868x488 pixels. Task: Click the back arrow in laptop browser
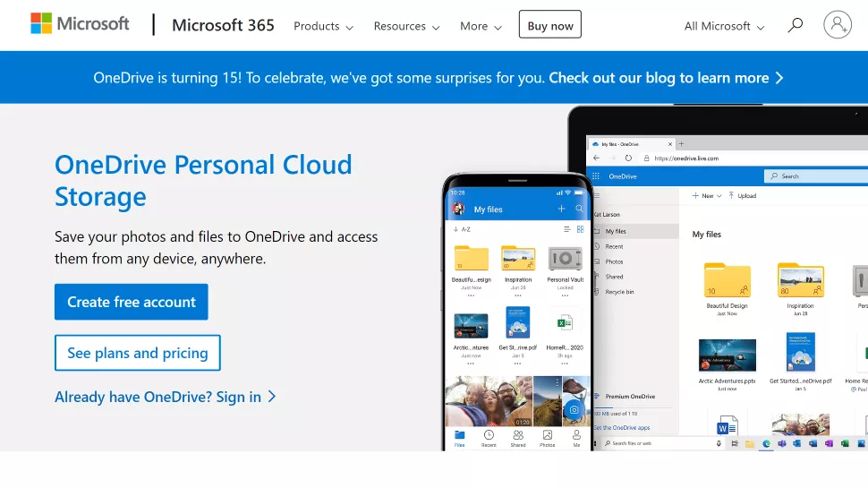[596, 158]
